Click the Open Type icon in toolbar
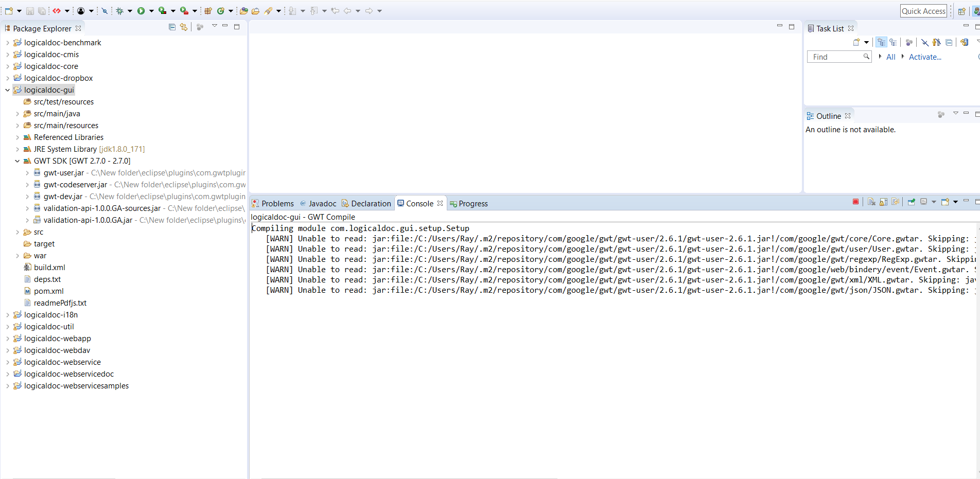The image size is (980, 479). click(244, 11)
